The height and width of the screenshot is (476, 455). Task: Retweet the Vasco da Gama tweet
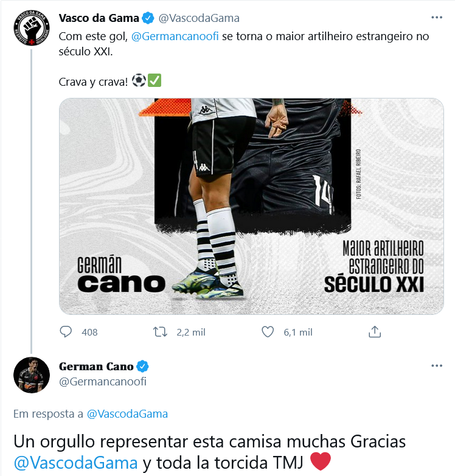160,332
